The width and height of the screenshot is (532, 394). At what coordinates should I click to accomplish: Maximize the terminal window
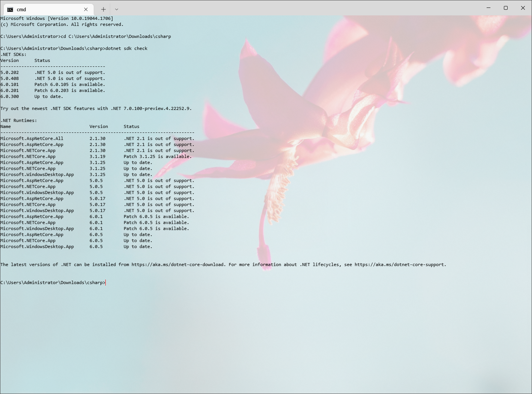tap(506, 8)
